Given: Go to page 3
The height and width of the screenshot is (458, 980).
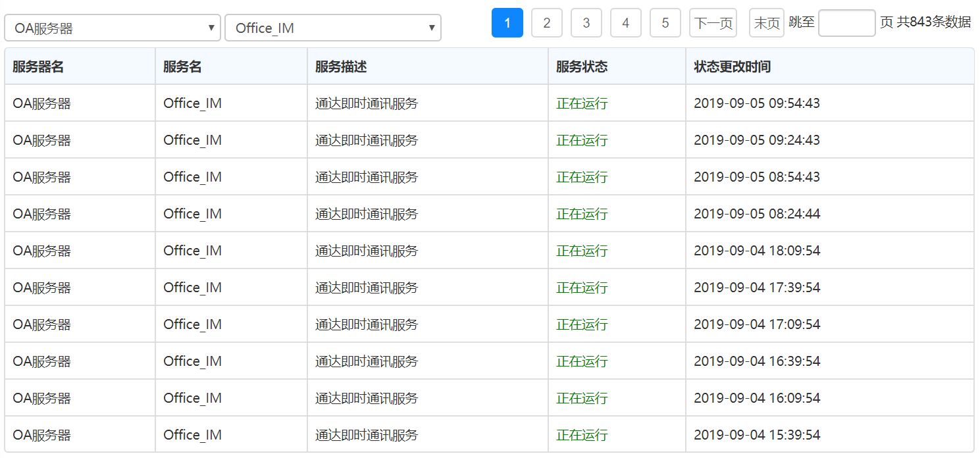Looking at the screenshot, I should [586, 23].
